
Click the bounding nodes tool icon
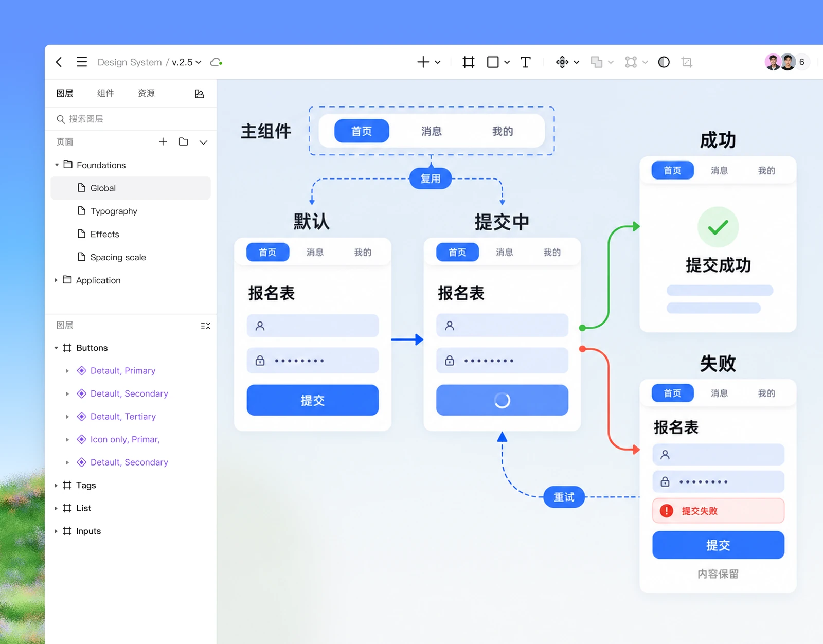(x=631, y=62)
